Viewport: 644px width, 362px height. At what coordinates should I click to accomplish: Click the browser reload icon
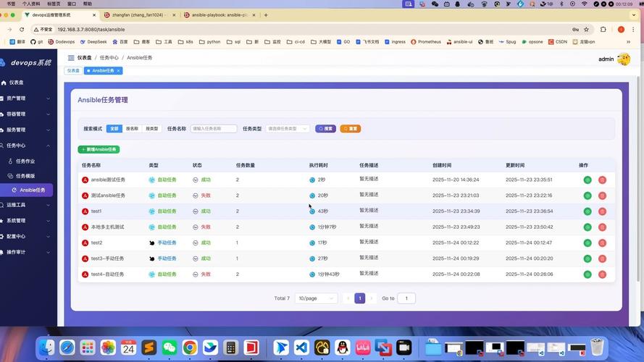click(x=22, y=30)
